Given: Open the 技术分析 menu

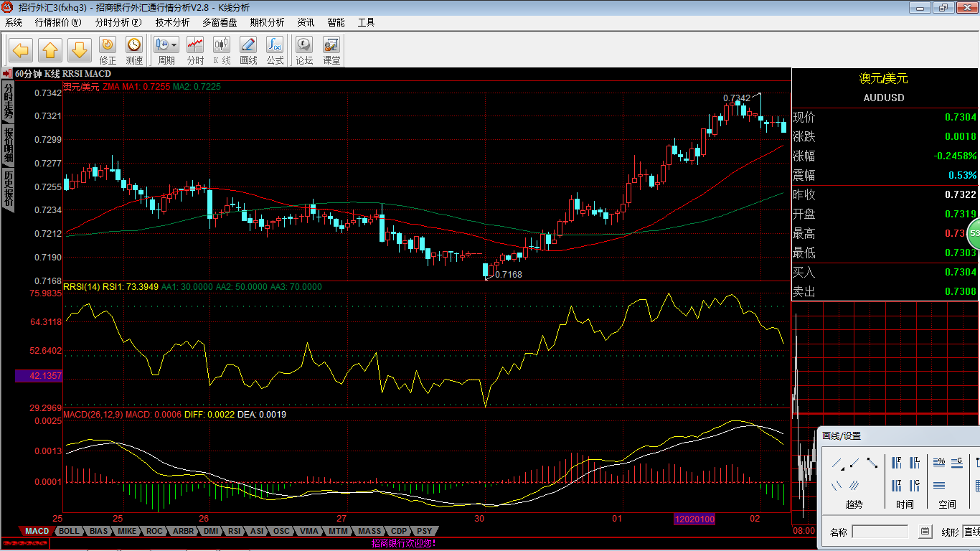Looking at the screenshot, I should coord(172,22).
